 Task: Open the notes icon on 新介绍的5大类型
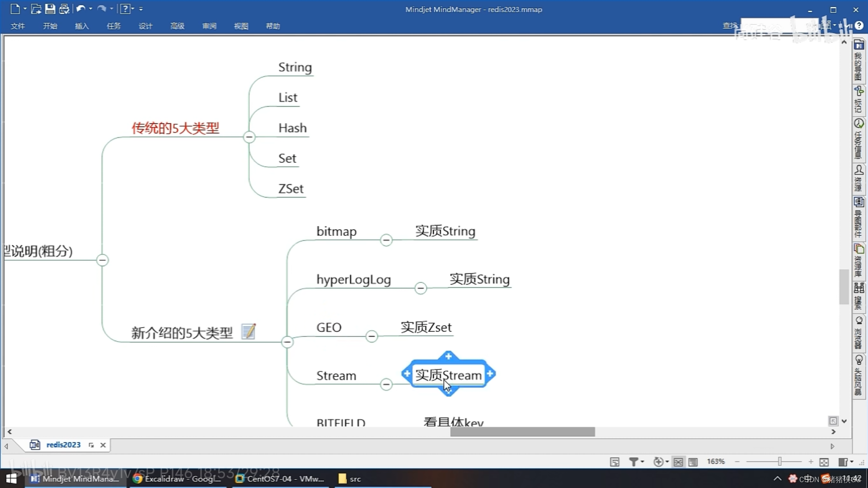tap(249, 332)
